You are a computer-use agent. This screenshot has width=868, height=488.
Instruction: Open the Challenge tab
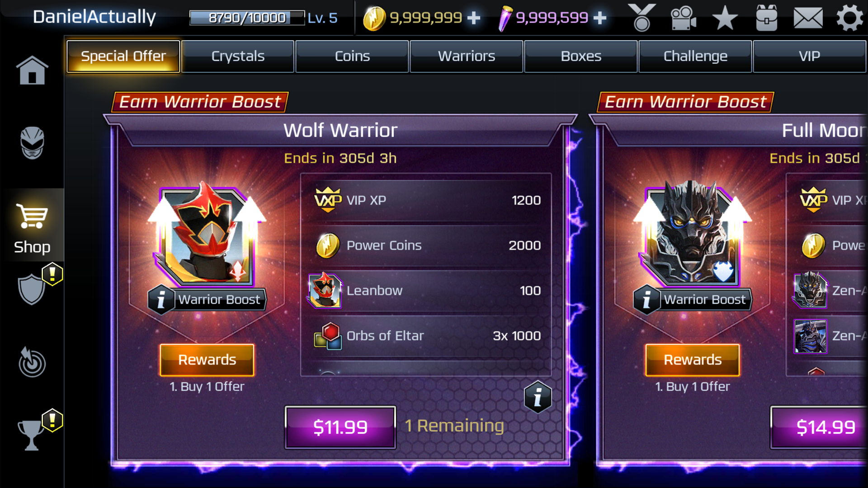coord(695,56)
